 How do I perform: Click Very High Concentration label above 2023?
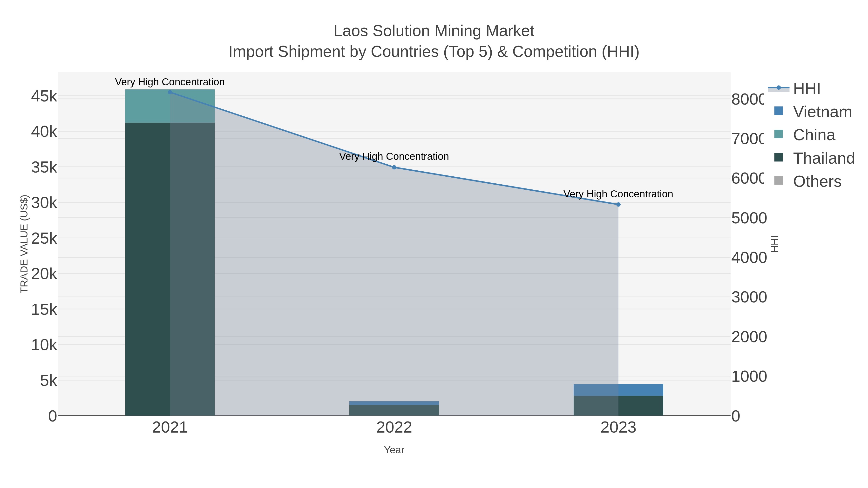coord(618,194)
